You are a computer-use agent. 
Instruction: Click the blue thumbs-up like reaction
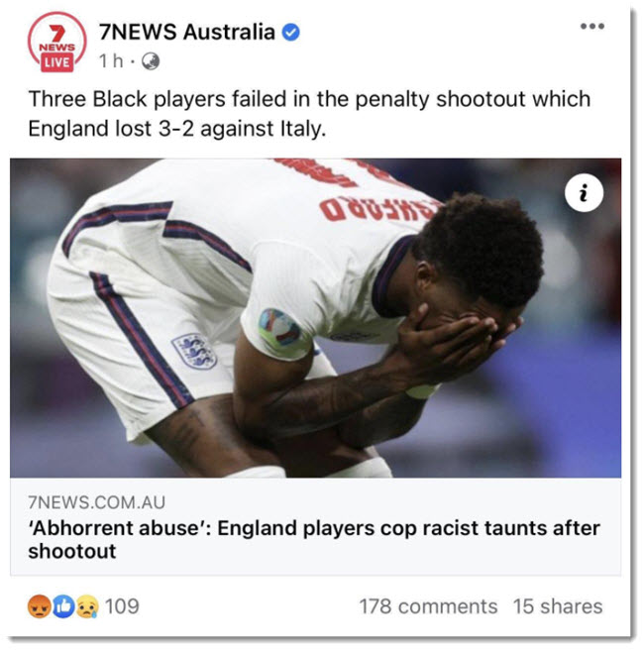[63, 606]
